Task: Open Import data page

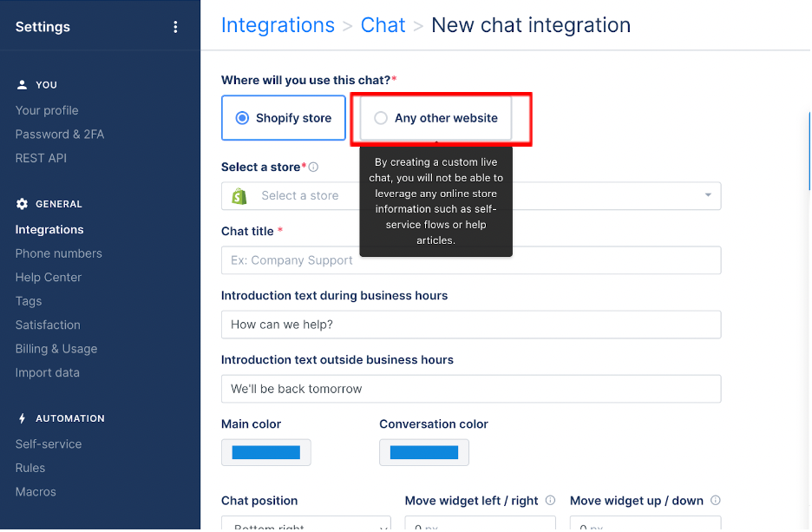Action: 48,373
